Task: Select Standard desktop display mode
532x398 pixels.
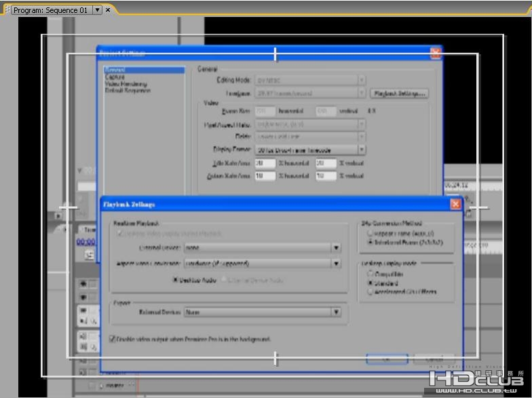Action: [370, 283]
